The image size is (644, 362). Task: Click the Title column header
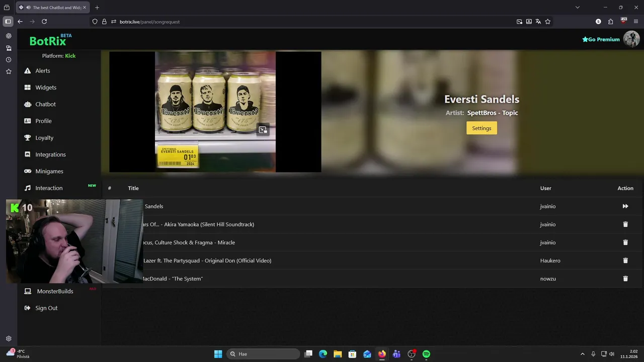tap(133, 188)
